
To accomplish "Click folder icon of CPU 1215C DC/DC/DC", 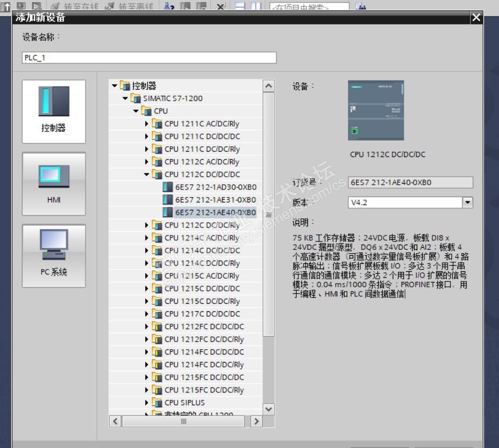I will pyautogui.click(x=157, y=288).
